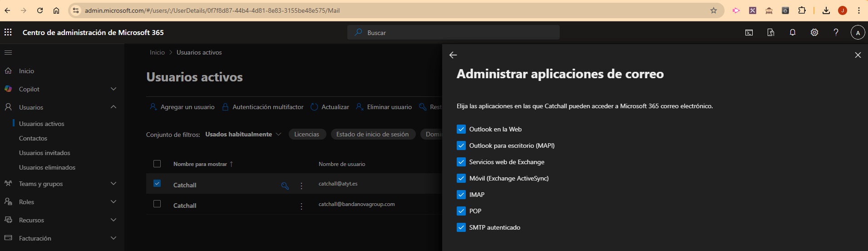
Task: Apply the Licencias filter chip
Action: pos(307,134)
